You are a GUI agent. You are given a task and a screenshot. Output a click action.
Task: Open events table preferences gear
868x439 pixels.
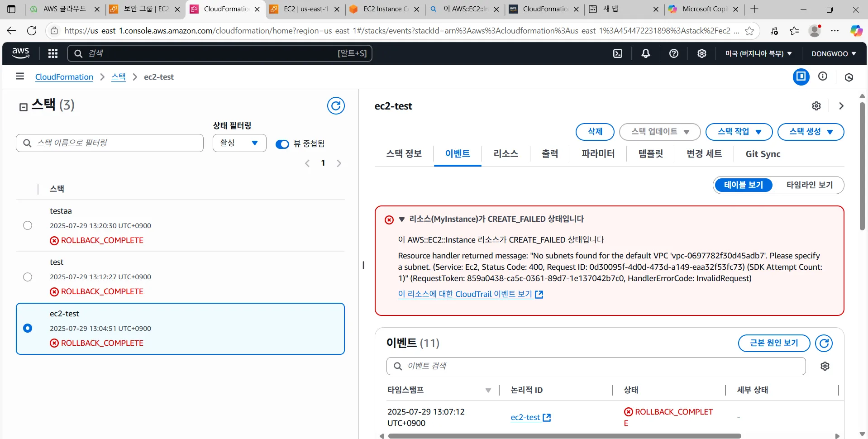pyautogui.click(x=825, y=366)
